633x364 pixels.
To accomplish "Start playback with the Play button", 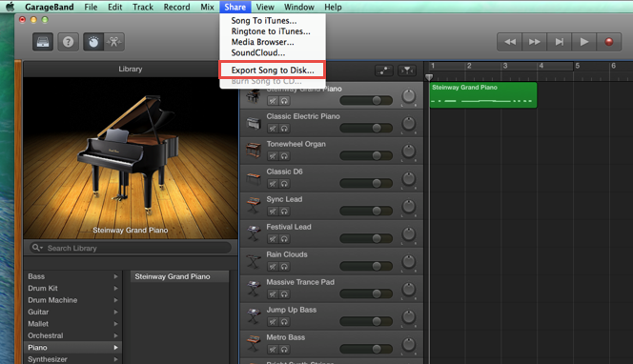I will 583,42.
